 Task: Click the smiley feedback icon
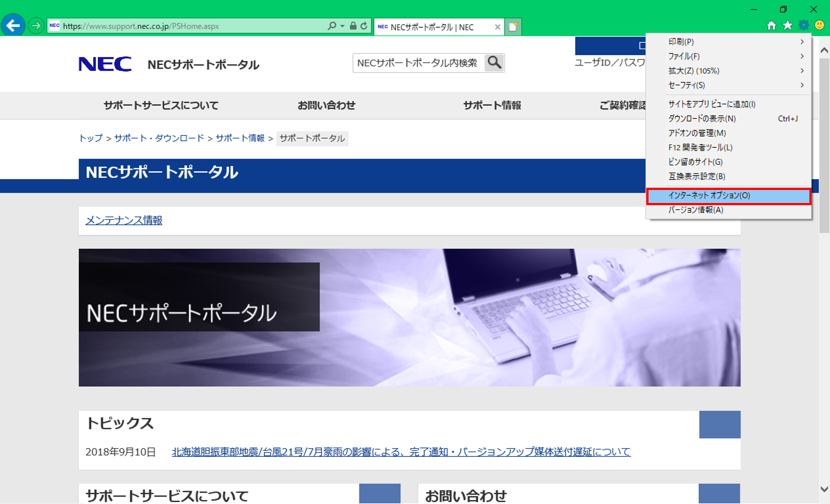819,26
